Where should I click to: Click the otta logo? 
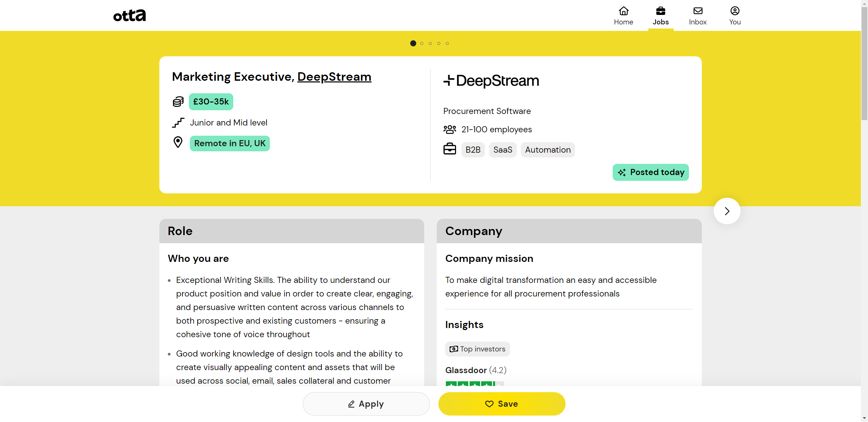point(129,16)
